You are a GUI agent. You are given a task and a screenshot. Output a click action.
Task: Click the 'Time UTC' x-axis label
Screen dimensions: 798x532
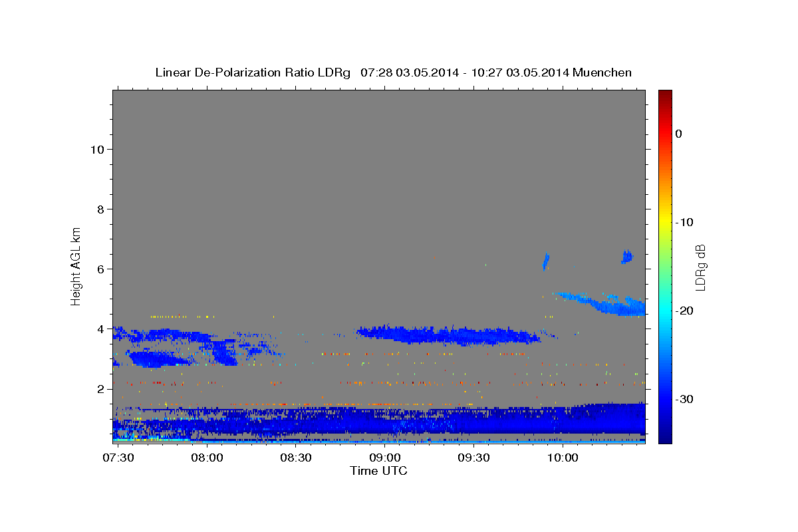point(378,471)
